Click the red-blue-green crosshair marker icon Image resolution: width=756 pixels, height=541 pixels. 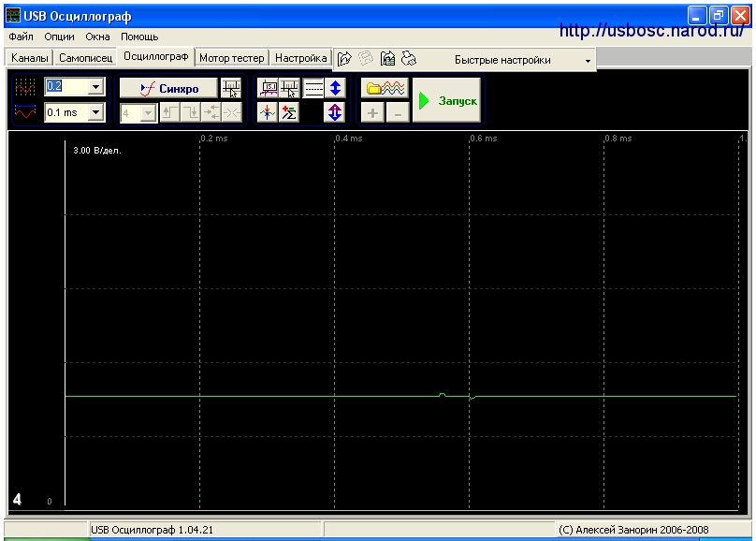pos(267,113)
